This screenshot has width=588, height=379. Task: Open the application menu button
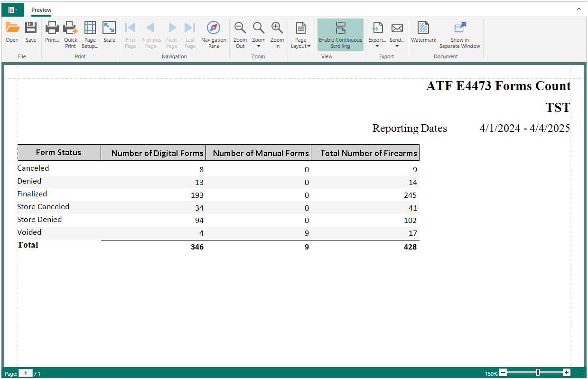[x=13, y=10]
